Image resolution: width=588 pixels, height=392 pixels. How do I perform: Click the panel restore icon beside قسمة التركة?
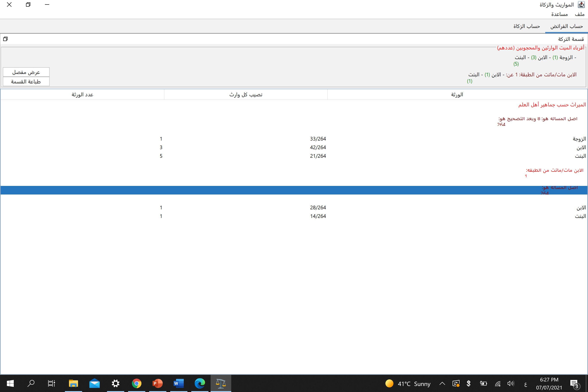coord(5,39)
